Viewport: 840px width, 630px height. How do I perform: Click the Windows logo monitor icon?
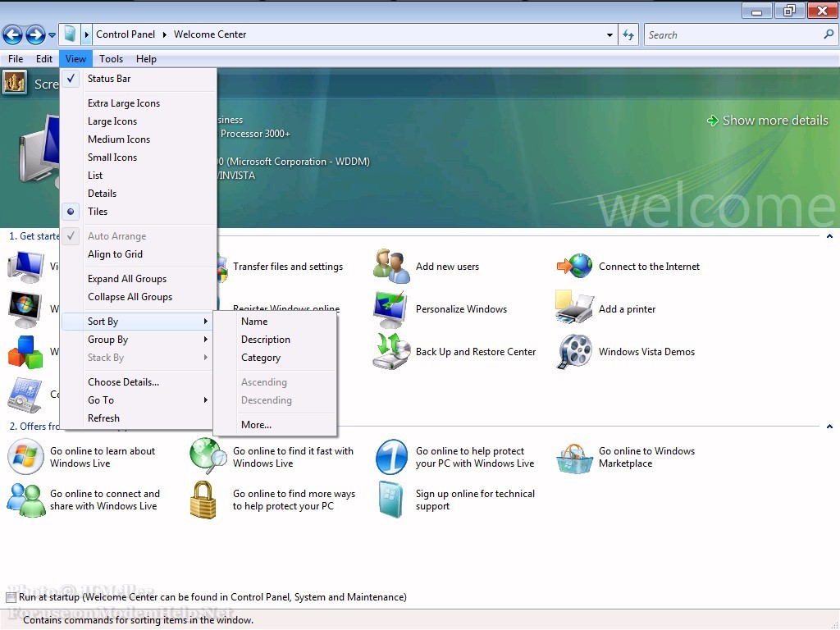tap(25, 309)
